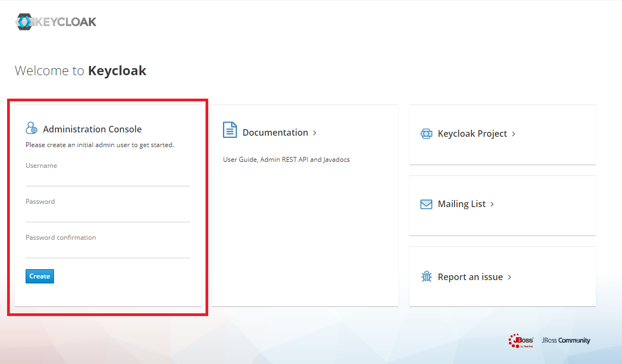This screenshot has height=364, width=622.
Task: Focus the Password input field
Action: click(x=108, y=215)
